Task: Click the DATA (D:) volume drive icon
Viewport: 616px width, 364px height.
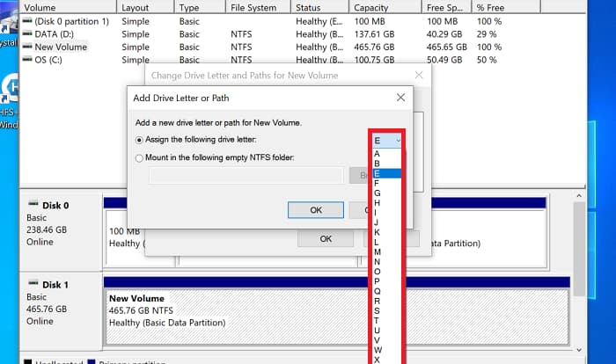Action: click(27, 33)
